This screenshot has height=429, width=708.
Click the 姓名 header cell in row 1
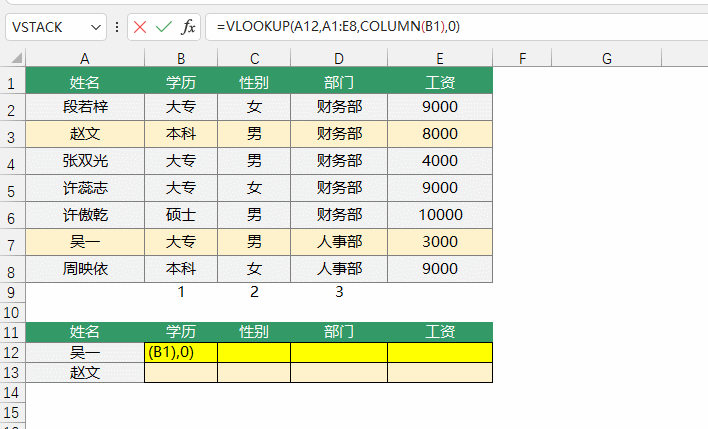coord(85,81)
